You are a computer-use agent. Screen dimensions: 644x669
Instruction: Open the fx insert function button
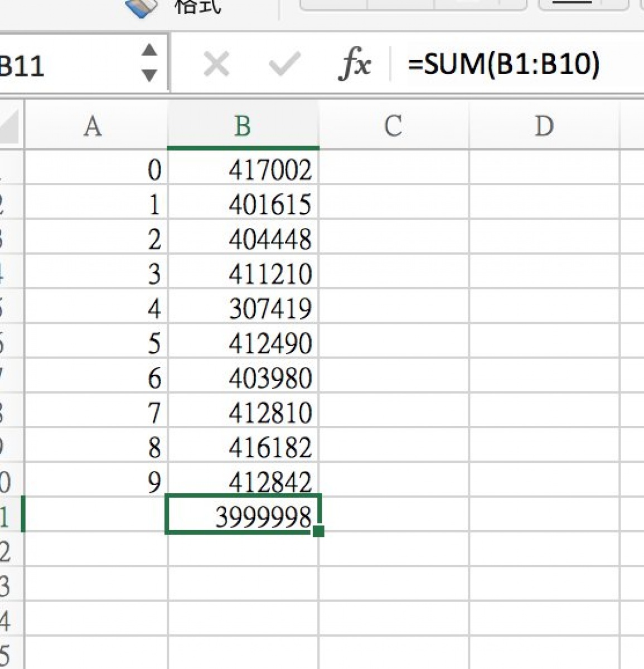(x=355, y=65)
